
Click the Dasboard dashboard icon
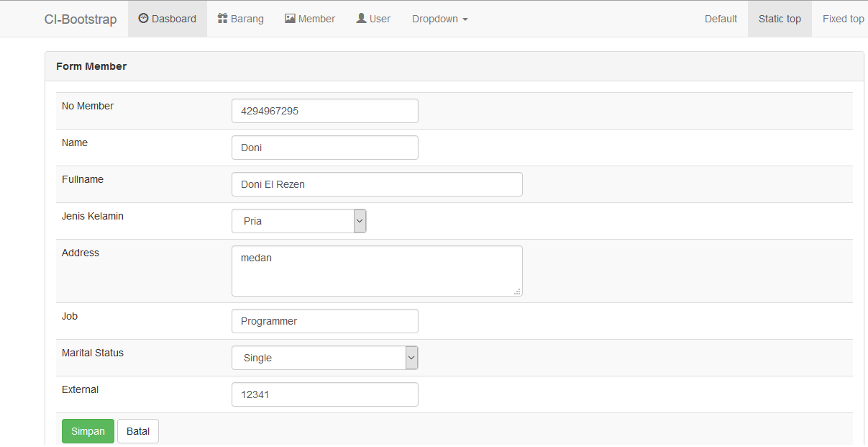tap(143, 19)
